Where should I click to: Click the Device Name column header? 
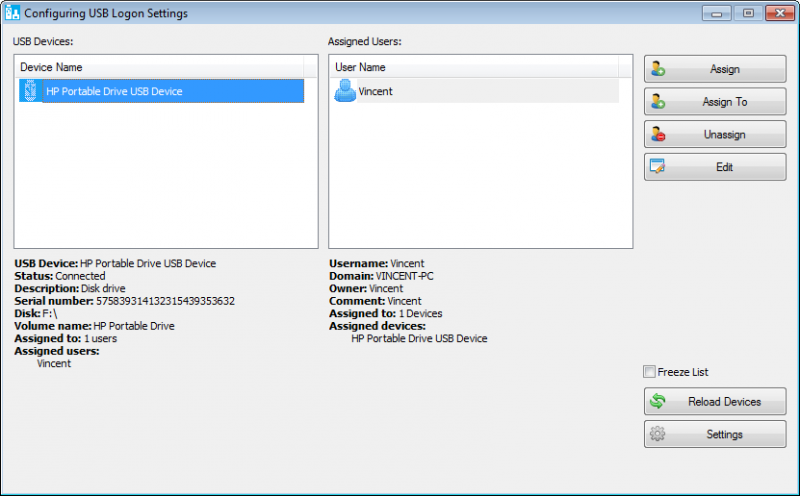coord(161,67)
